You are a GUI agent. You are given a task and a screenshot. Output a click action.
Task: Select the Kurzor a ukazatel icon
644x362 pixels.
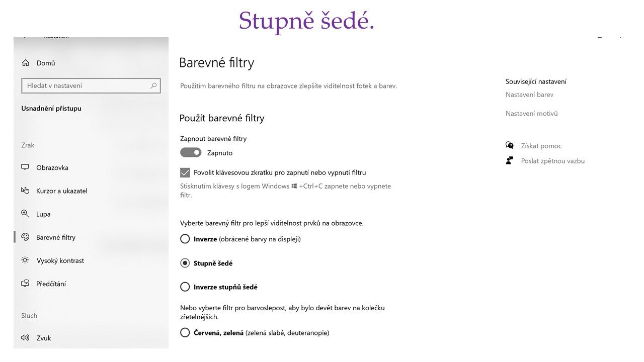pos(25,191)
